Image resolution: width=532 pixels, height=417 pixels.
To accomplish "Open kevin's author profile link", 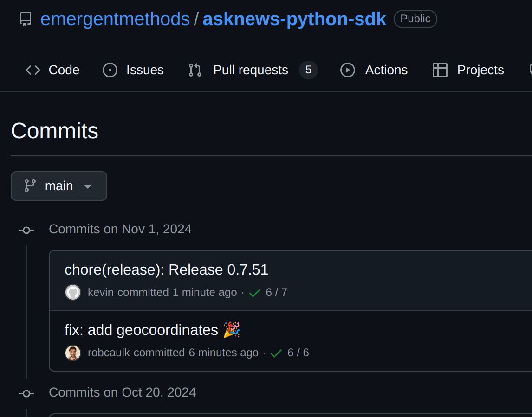I will pos(100,292).
